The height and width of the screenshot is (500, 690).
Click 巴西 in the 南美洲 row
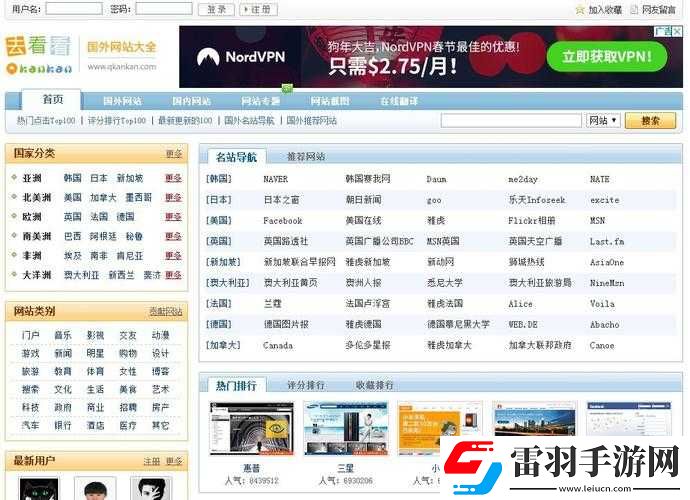[x=73, y=236]
